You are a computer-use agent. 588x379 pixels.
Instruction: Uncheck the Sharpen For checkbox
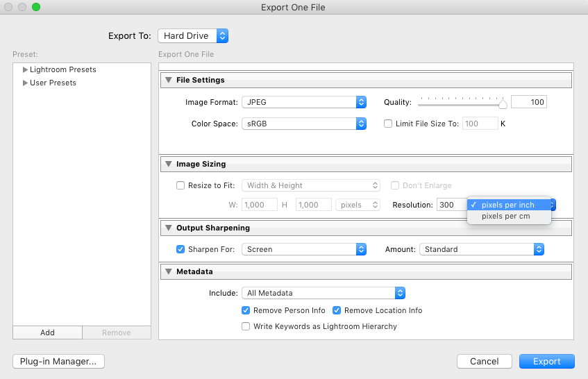(181, 249)
